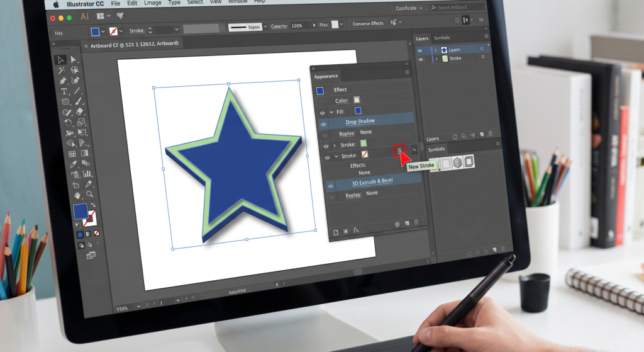Select the Eraser tool
The width and height of the screenshot is (644, 352).
(80, 111)
